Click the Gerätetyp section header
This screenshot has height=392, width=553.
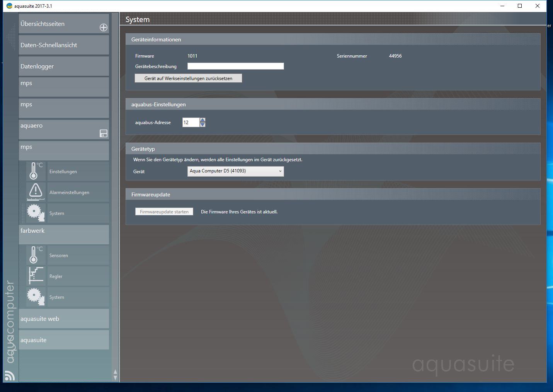(x=333, y=149)
